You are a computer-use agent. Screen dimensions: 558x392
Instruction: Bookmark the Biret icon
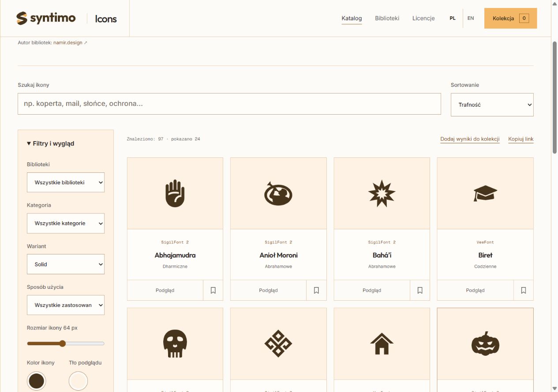pyautogui.click(x=524, y=290)
